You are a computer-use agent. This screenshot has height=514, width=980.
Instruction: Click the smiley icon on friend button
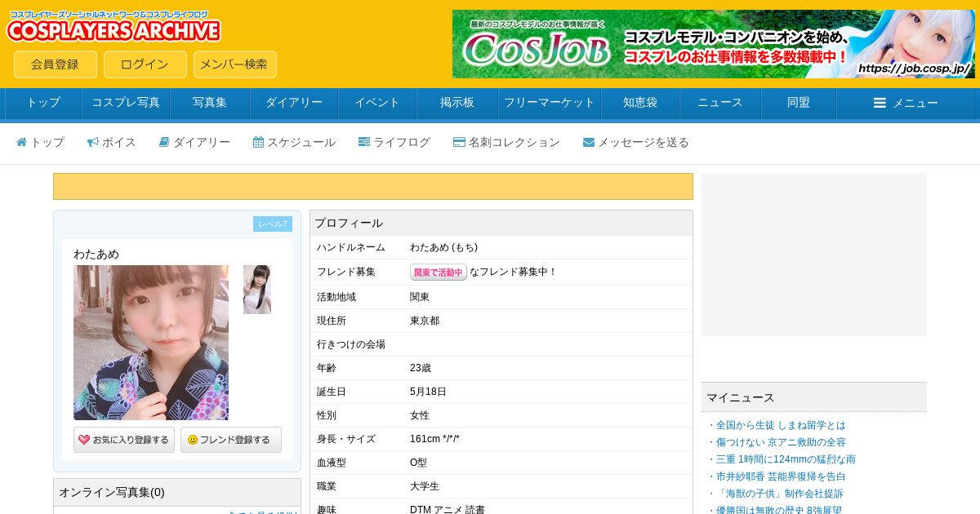(x=193, y=440)
